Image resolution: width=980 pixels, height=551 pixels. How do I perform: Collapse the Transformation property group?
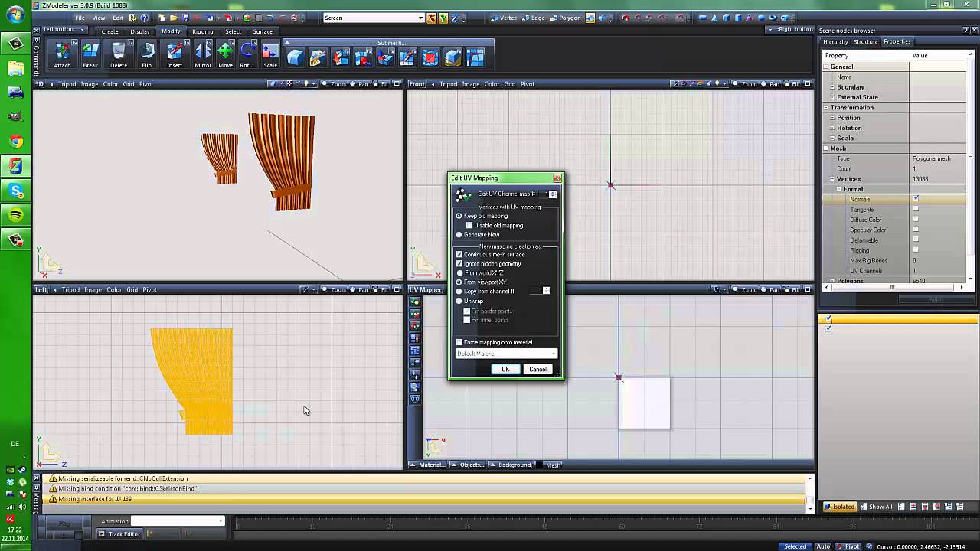coord(827,108)
